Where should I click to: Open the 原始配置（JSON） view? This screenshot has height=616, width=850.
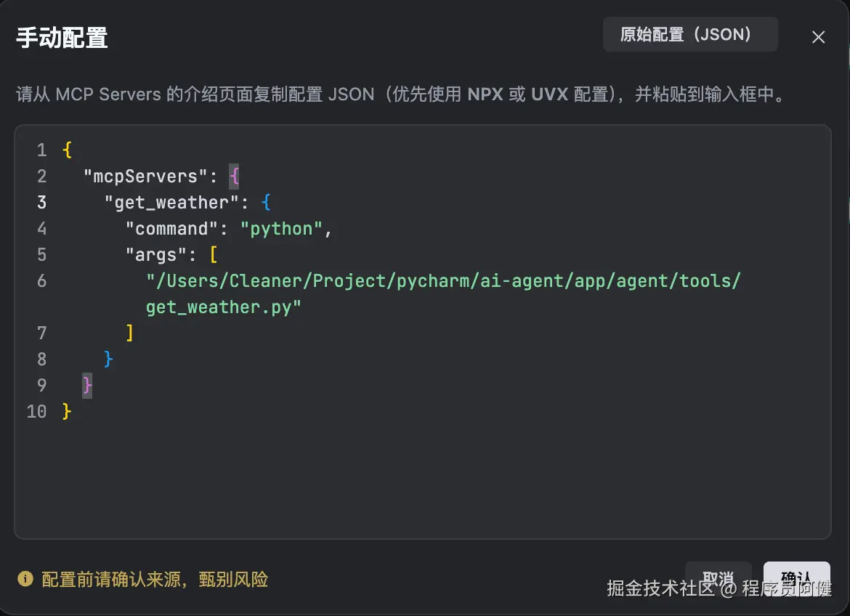coord(689,34)
